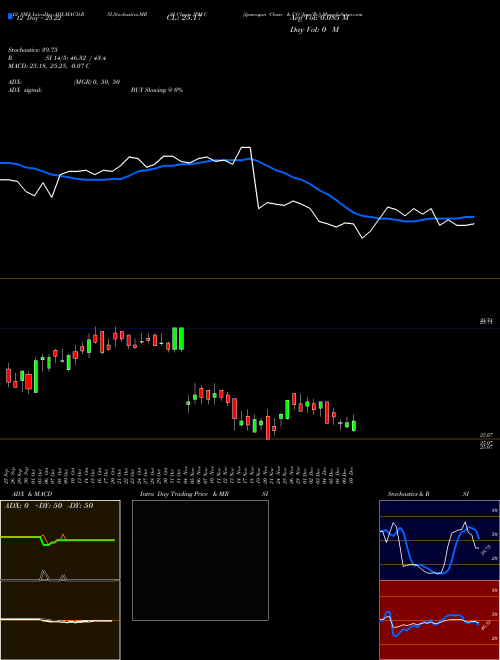The width and height of the screenshot is (500, 660).
Task: Click the "Stochastics & R" panel title
Action: 408,494
